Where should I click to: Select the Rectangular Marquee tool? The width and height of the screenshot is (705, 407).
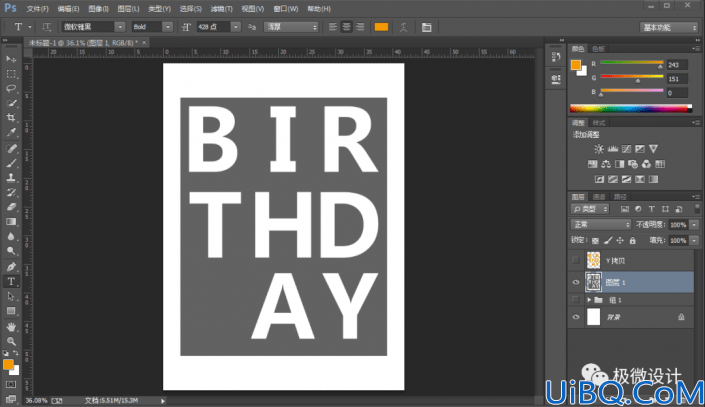11,74
